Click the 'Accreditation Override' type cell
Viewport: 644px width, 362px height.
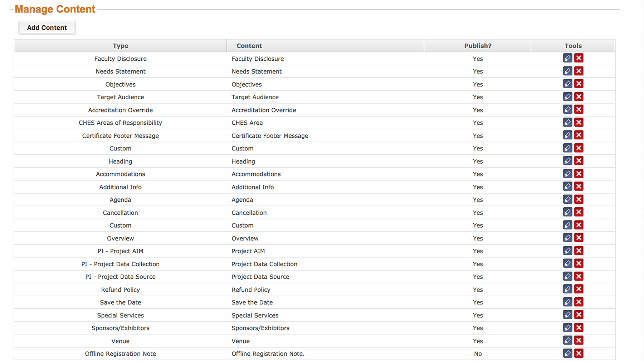[120, 110]
